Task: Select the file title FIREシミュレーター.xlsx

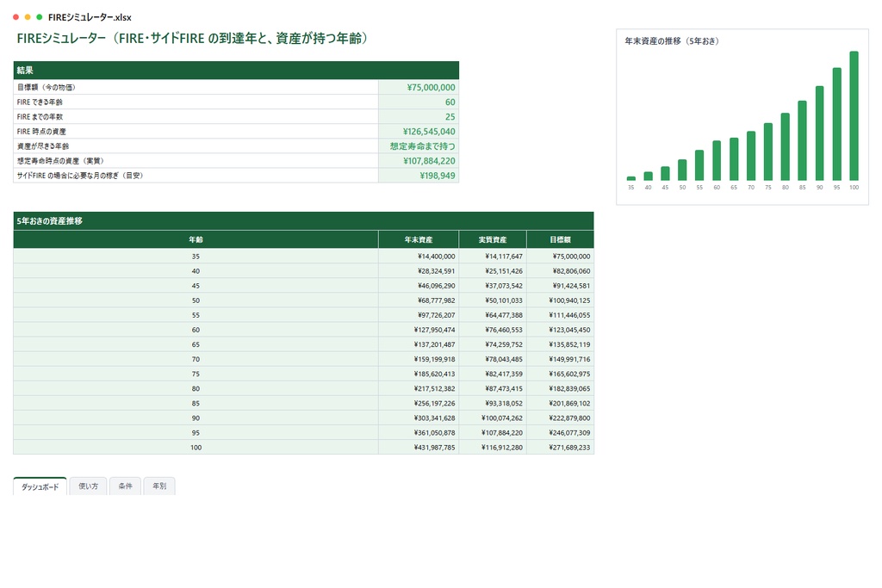Action: [90, 17]
